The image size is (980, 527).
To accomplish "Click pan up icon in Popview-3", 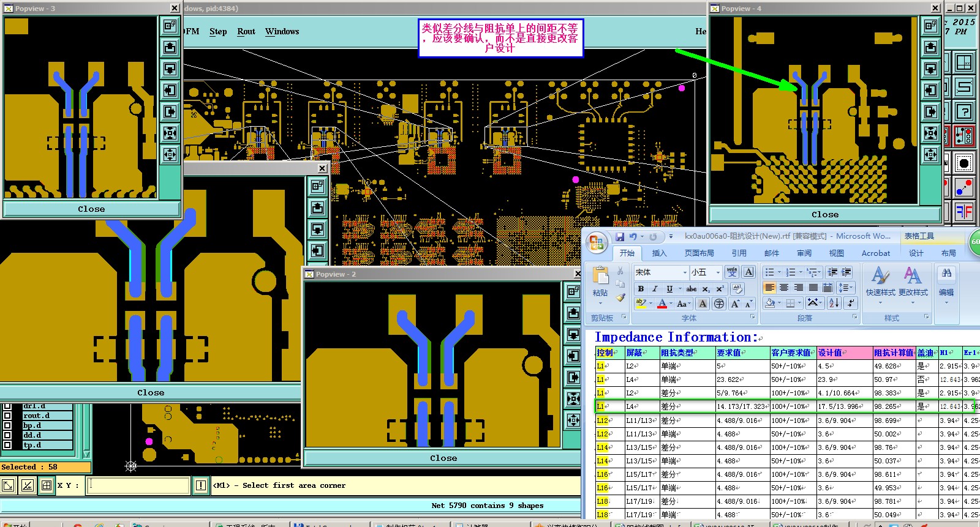I will pyautogui.click(x=170, y=47).
